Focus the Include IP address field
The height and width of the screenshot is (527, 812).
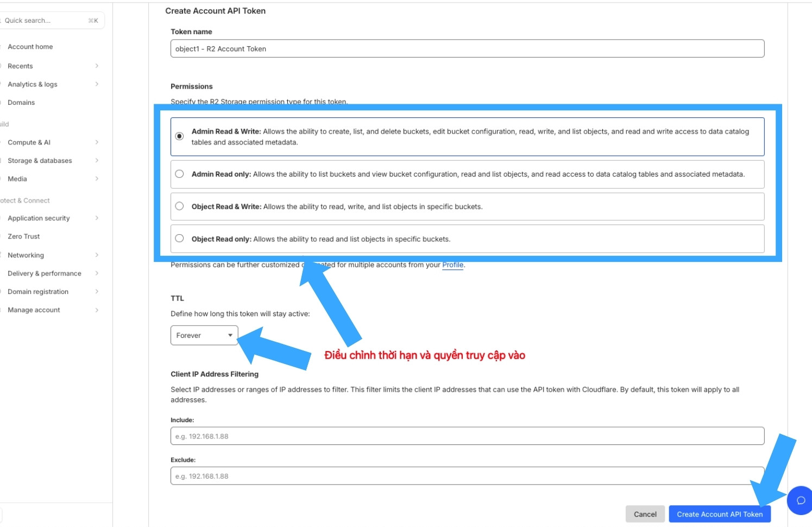click(467, 436)
